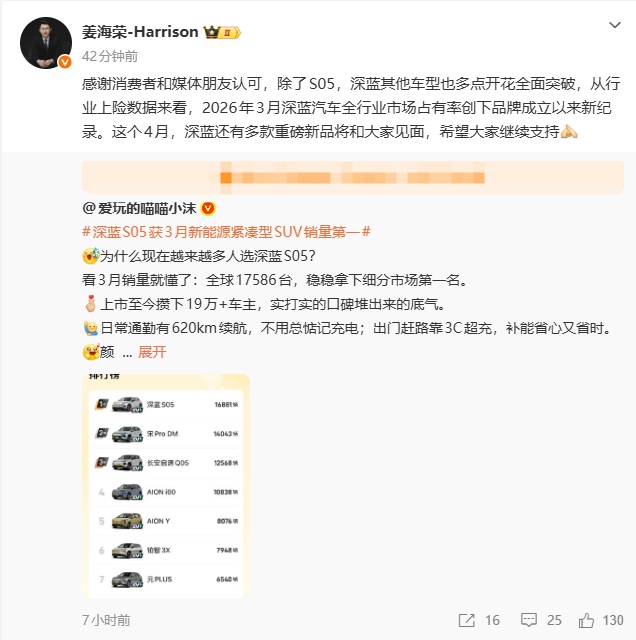Click the crown membership badge
The width and height of the screenshot is (636, 640).
tap(222, 32)
